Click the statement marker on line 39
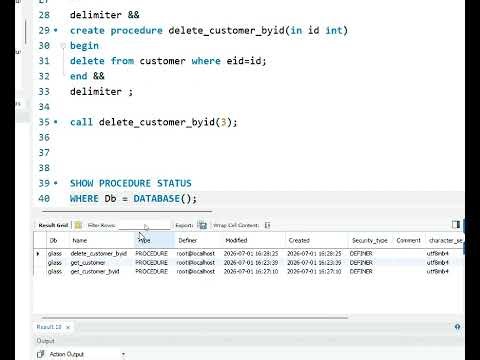 click(x=56, y=183)
